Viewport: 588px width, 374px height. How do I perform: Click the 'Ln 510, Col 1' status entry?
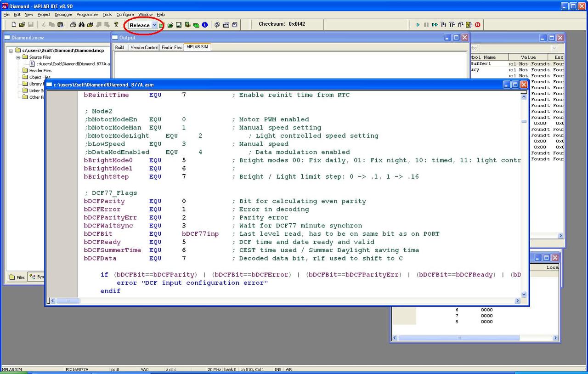pyautogui.click(x=252, y=369)
